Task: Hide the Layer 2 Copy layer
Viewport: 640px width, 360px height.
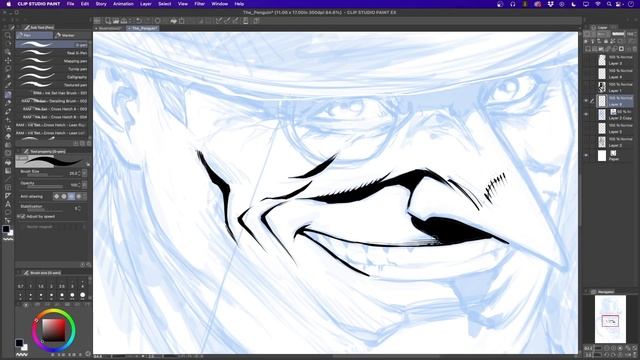Action: 587,115
